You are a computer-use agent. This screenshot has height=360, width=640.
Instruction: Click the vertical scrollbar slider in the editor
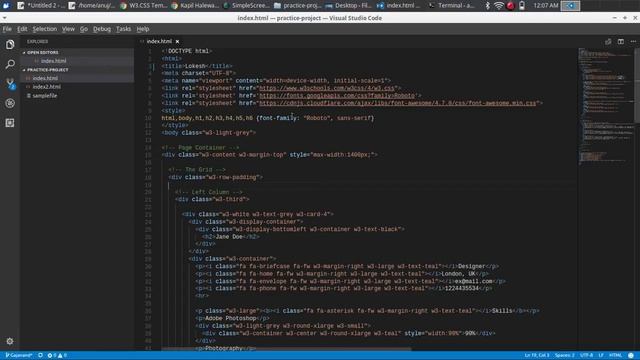pyautogui.click(x=637, y=85)
